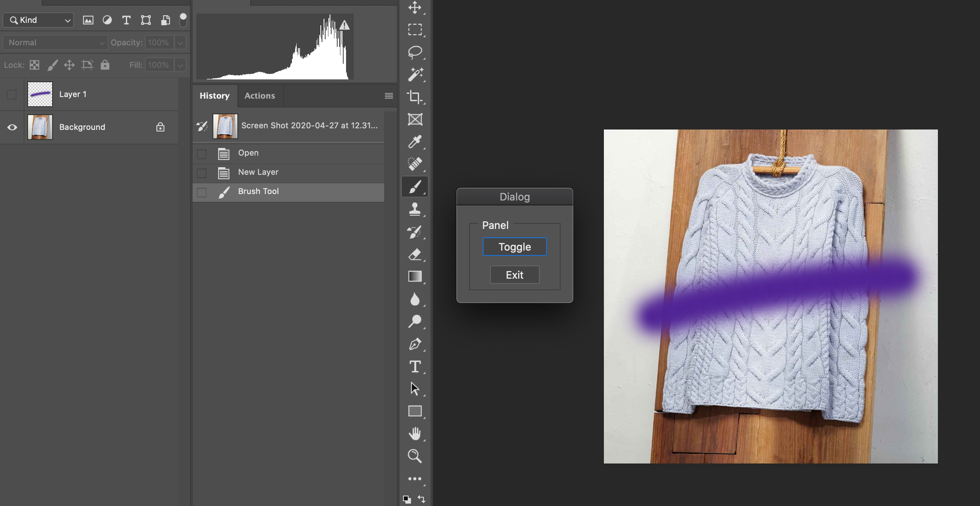Select the Eraser tool
The height and width of the screenshot is (506, 980).
coord(415,254)
